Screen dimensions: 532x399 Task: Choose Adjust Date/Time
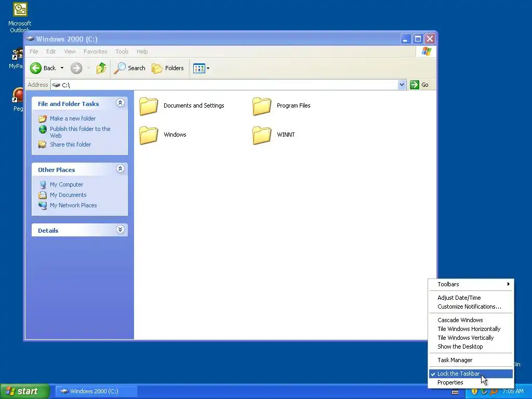coord(471,298)
